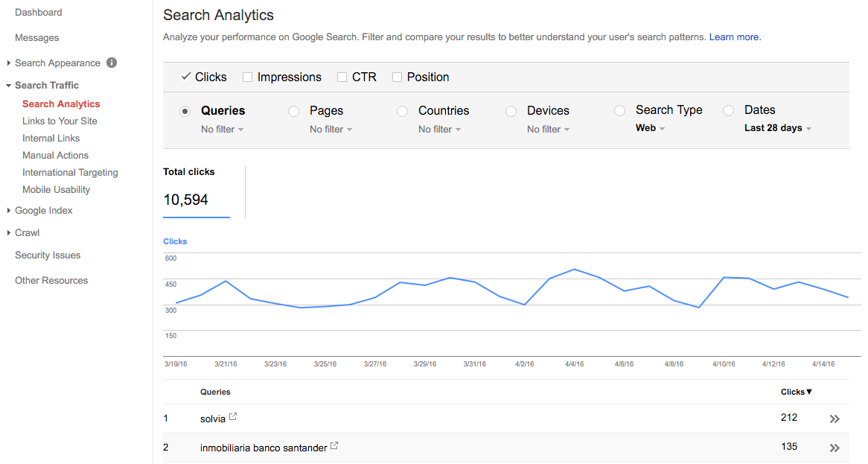Open solvia query via its external link icon
Screen dimensions: 868x464
[234, 416]
